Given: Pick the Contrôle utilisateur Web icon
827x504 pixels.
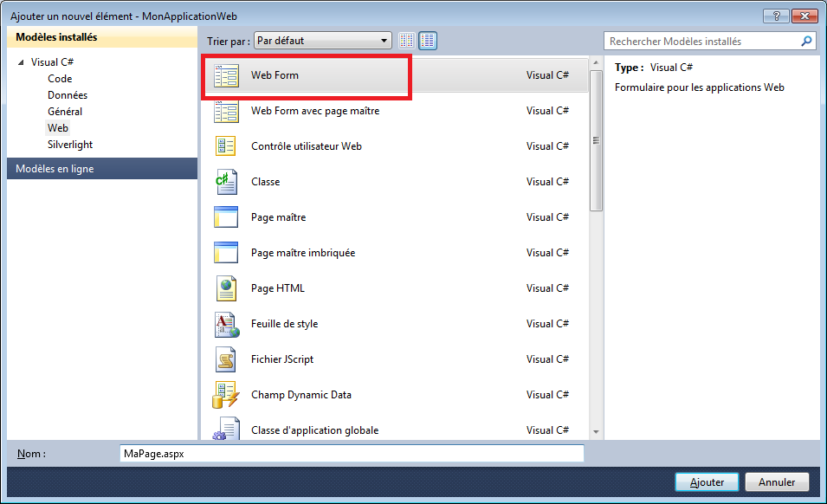Looking at the screenshot, I should pos(226,146).
